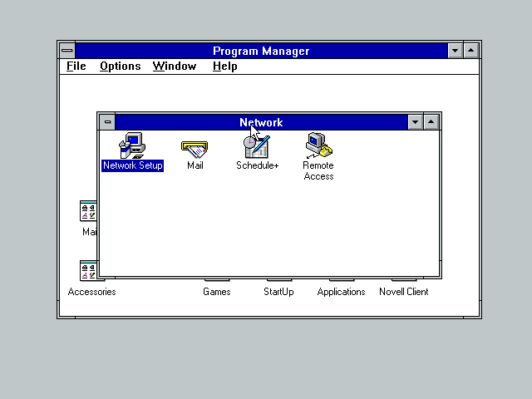Open the Network window control menu box

pyautogui.click(x=107, y=122)
